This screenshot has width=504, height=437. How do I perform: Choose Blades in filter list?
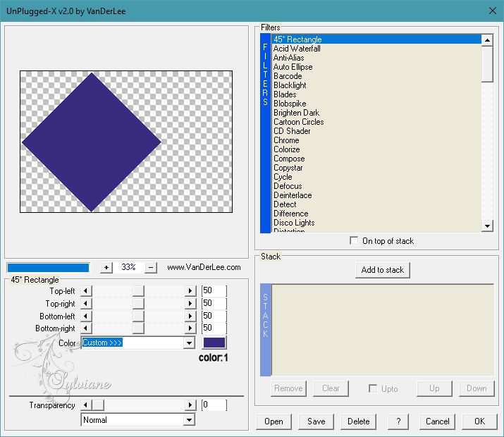coord(376,94)
